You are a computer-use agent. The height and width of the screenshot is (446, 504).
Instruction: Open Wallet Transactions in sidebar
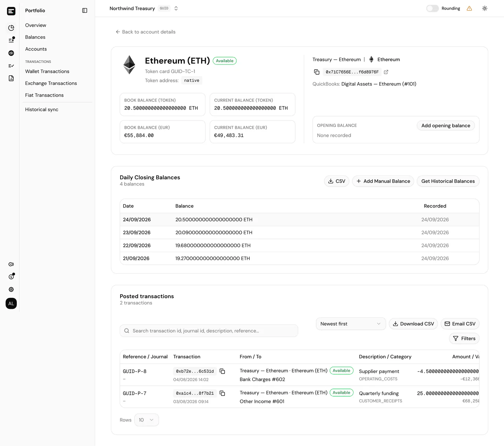pyautogui.click(x=47, y=71)
